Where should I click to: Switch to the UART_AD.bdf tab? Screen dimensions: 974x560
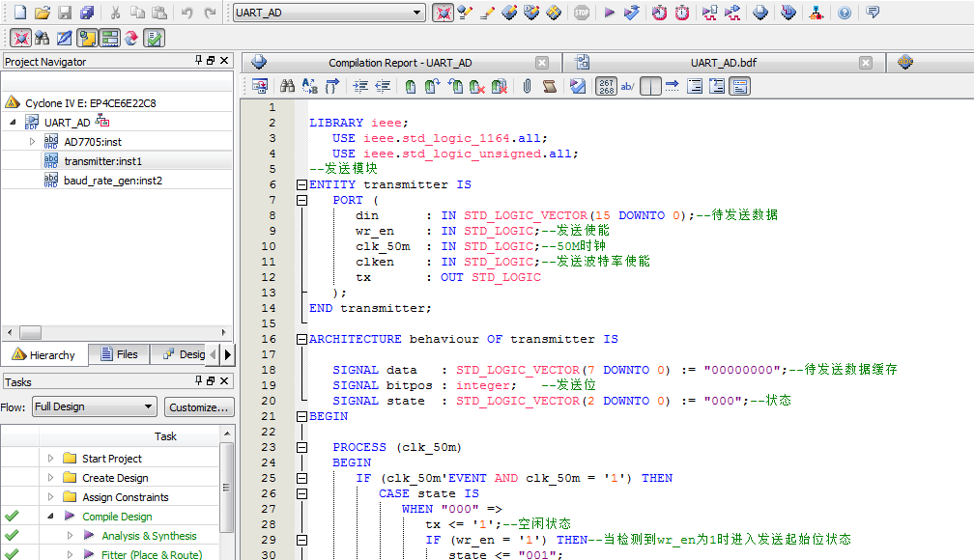723,63
